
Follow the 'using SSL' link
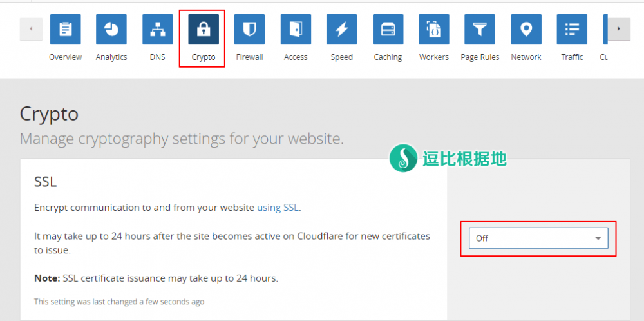[278, 208]
